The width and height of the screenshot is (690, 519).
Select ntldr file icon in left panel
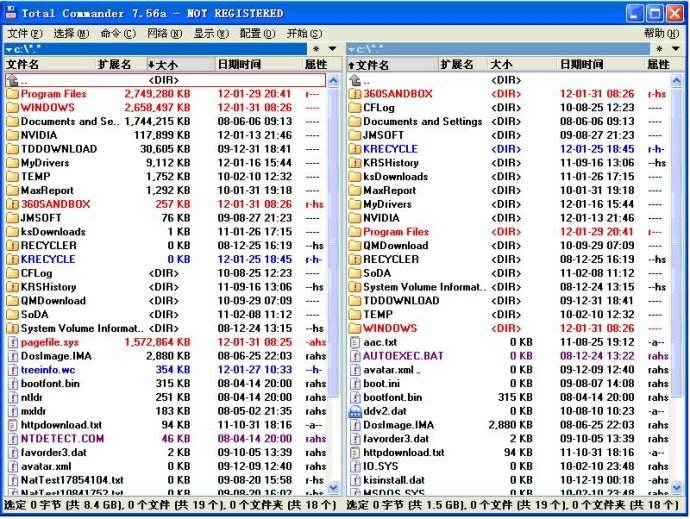[x=13, y=398]
